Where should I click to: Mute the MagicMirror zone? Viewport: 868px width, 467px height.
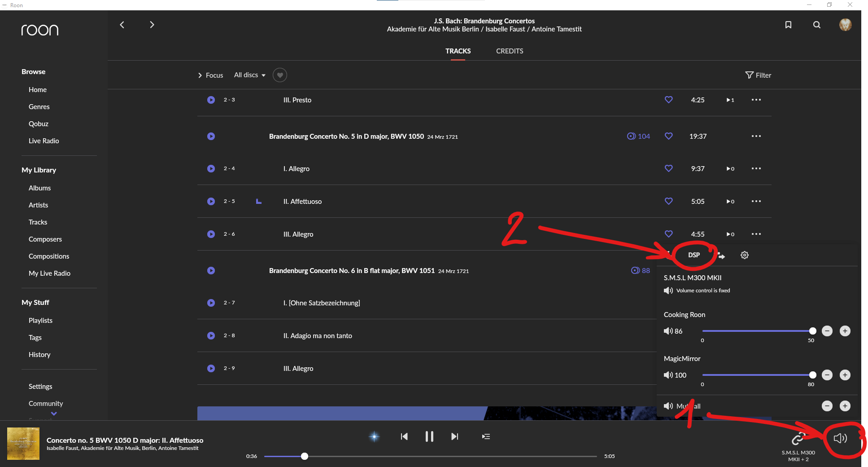pos(668,375)
